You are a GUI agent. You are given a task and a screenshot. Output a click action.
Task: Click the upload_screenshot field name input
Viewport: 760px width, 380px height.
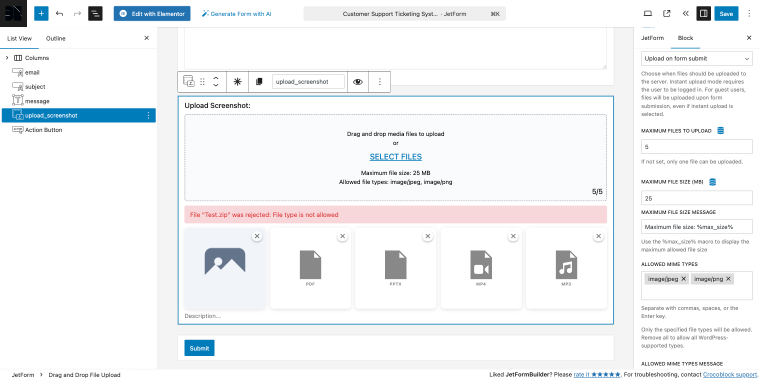tap(308, 82)
